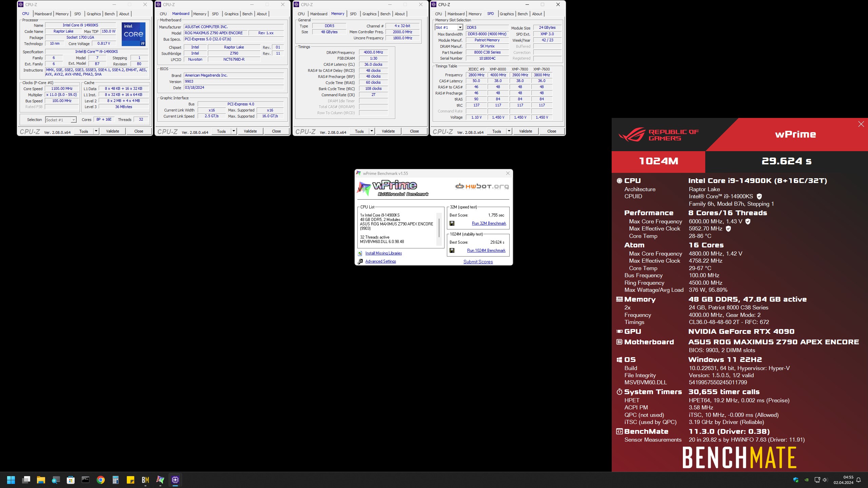Image resolution: width=868 pixels, height=488 pixels.
Task: Click Run 32M Benchmark link
Action: pos(489,223)
